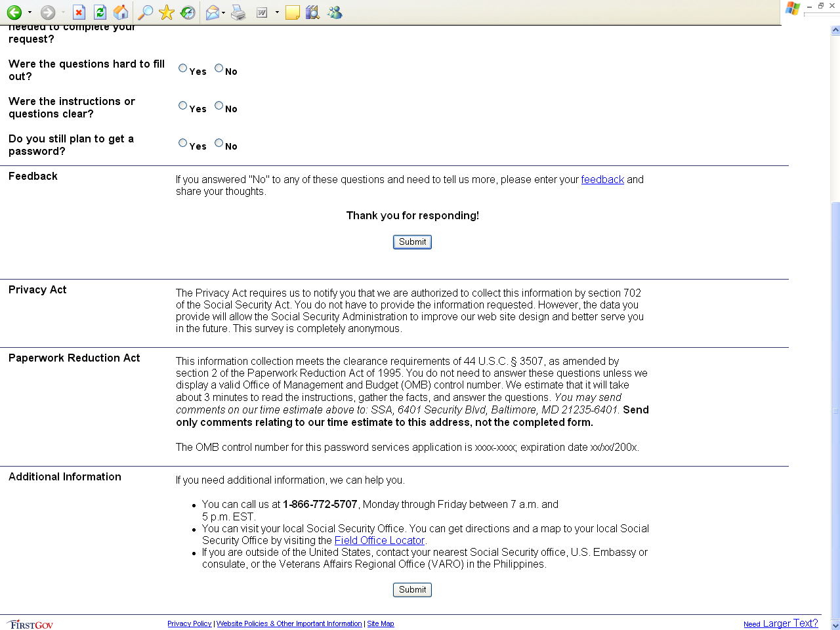Click Submit under the Additional Information section
The height and width of the screenshot is (630, 840).
(x=412, y=590)
